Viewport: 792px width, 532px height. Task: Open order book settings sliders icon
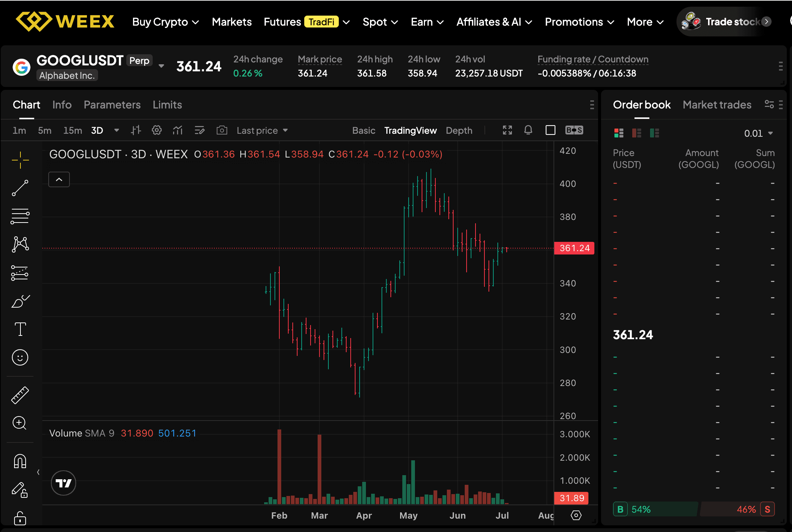(769, 105)
